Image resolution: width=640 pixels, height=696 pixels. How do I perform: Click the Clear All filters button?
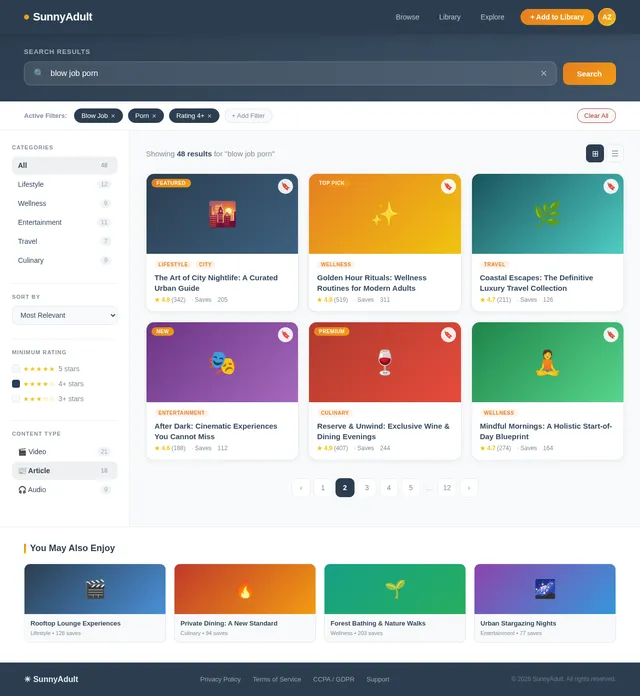(x=596, y=116)
